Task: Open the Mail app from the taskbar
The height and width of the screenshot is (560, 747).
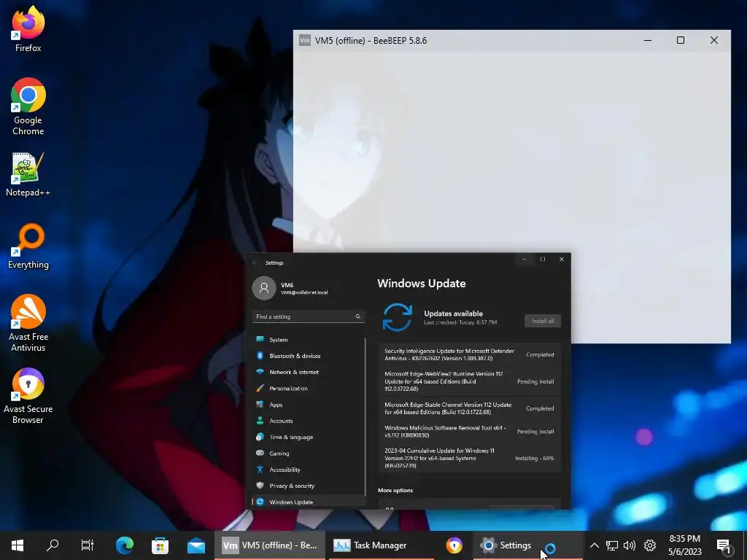Action: click(196, 545)
